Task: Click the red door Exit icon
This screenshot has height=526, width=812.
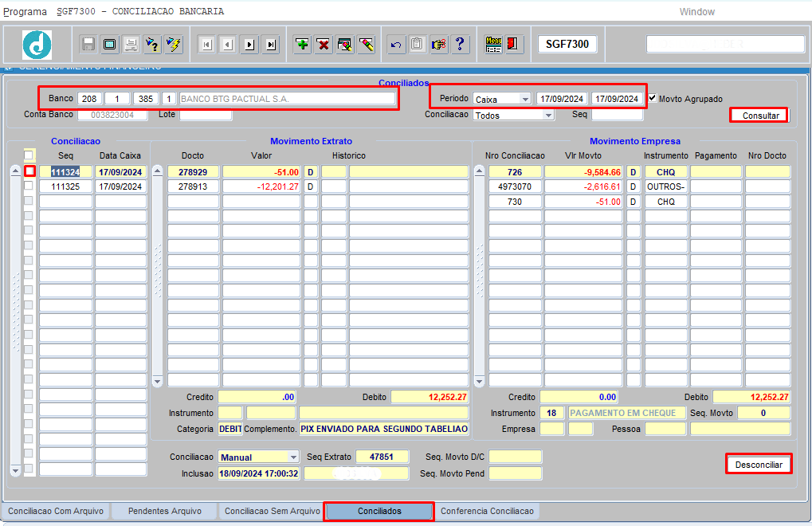Action: pos(512,44)
